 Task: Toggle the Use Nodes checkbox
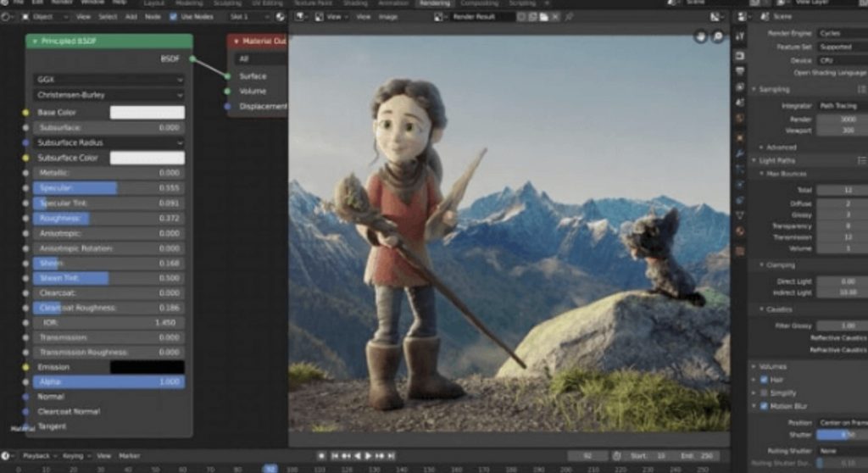tap(174, 16)
